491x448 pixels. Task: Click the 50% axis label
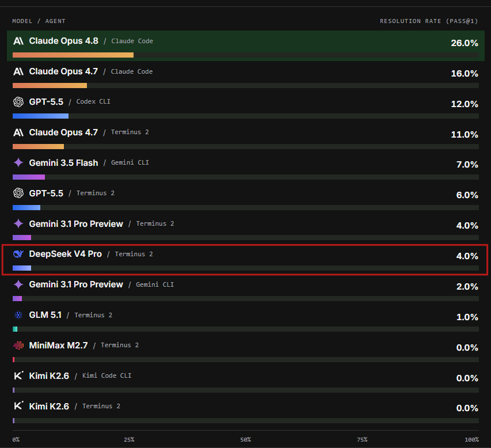tap(245, 439)
